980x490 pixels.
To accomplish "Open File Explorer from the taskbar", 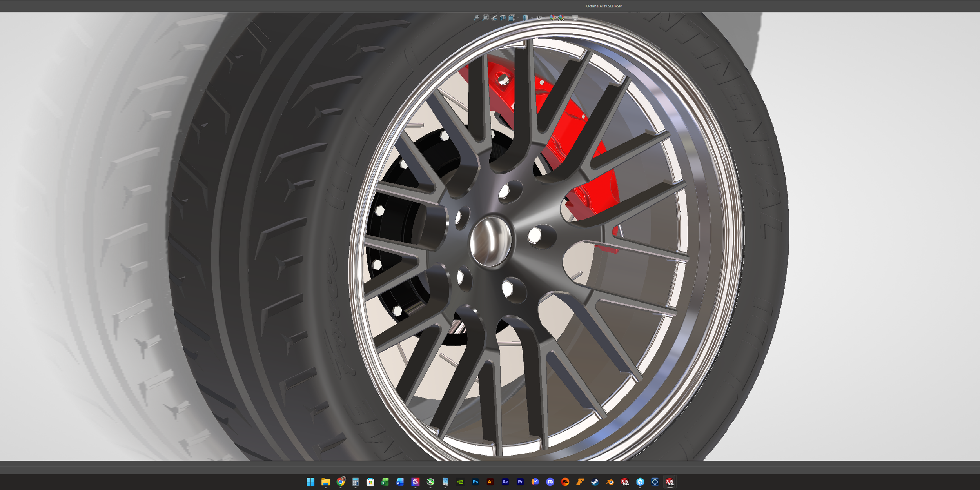I will click(x=325, y=482).
